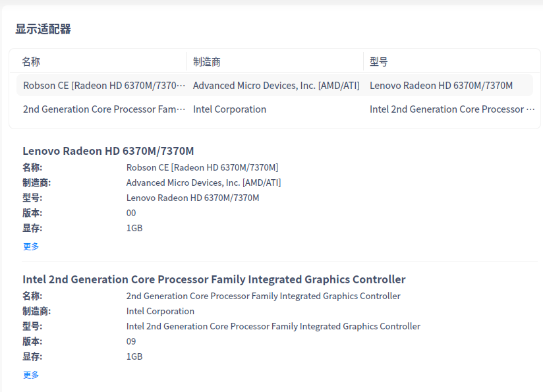Expand 更多 link under Lenovo Radeon details
The width and height of the screenshot is (543, 392).
pyautogui.click(x=31, y=246)
